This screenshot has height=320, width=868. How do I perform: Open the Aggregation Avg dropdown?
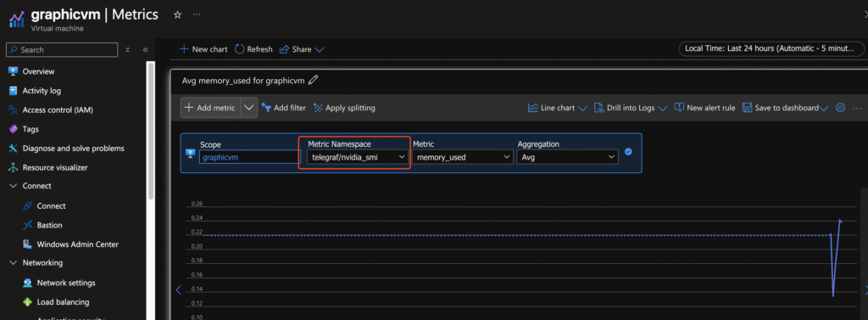[x=567, y=158]
